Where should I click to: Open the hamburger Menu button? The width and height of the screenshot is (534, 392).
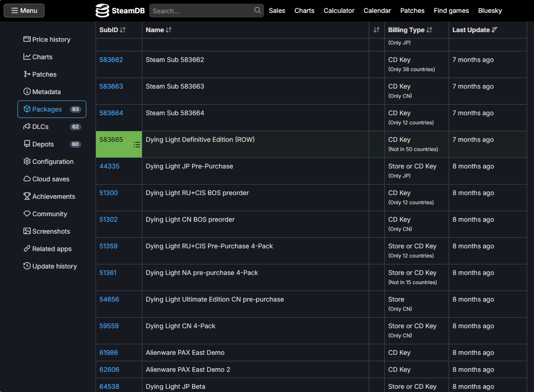pos(24,11)
